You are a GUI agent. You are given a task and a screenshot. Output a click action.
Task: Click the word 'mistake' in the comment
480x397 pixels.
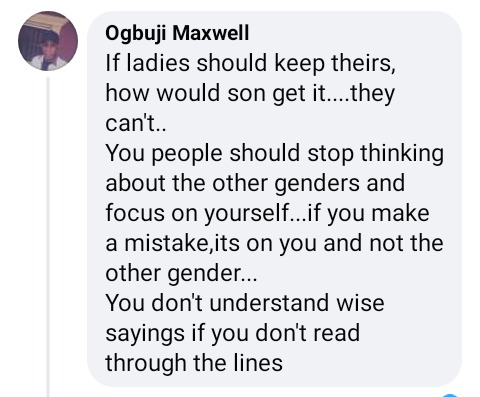coord(166,243)
